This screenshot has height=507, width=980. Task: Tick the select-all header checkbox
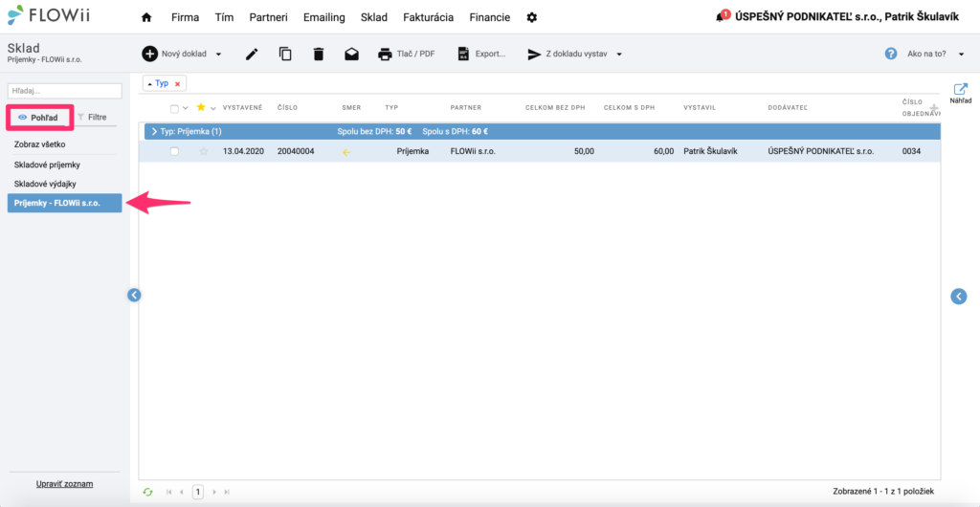pos(174,109)
